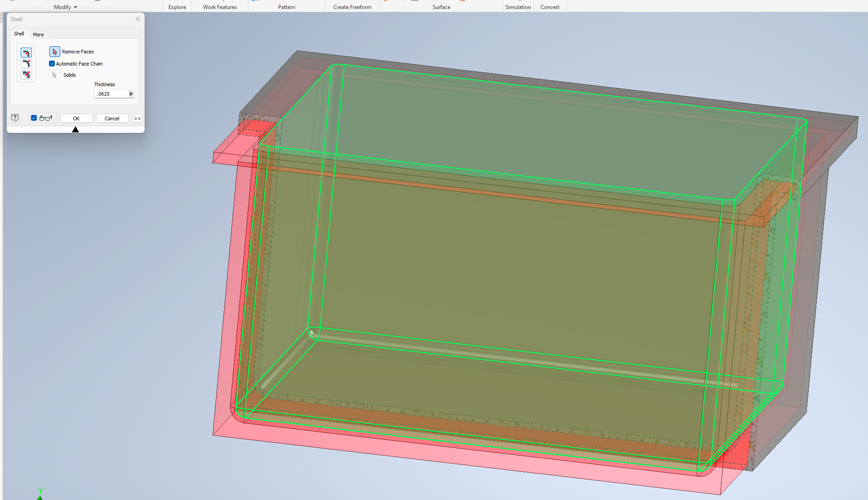The height and width of the screenshot is (500, 868).
Task: Toggle the preview checkbox beside the glasses
Action: (34, 118)
